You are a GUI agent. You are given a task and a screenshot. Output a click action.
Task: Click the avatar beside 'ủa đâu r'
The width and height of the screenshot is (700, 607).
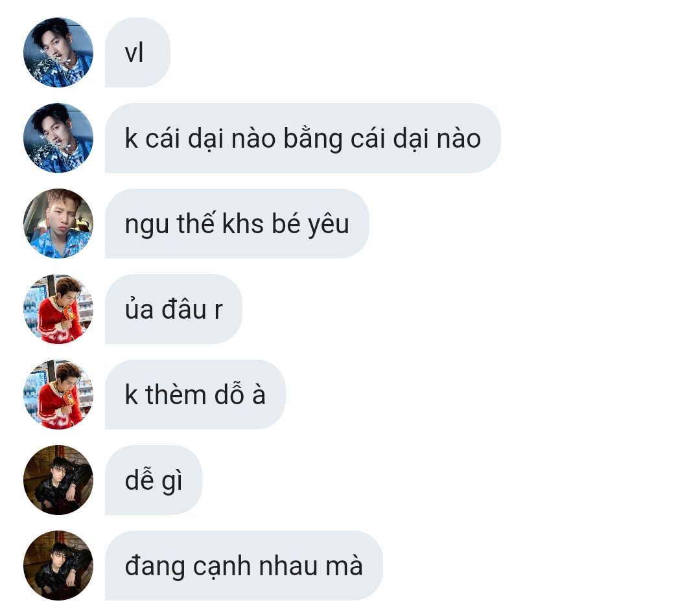pyautogui.click(x=58, y=309)
